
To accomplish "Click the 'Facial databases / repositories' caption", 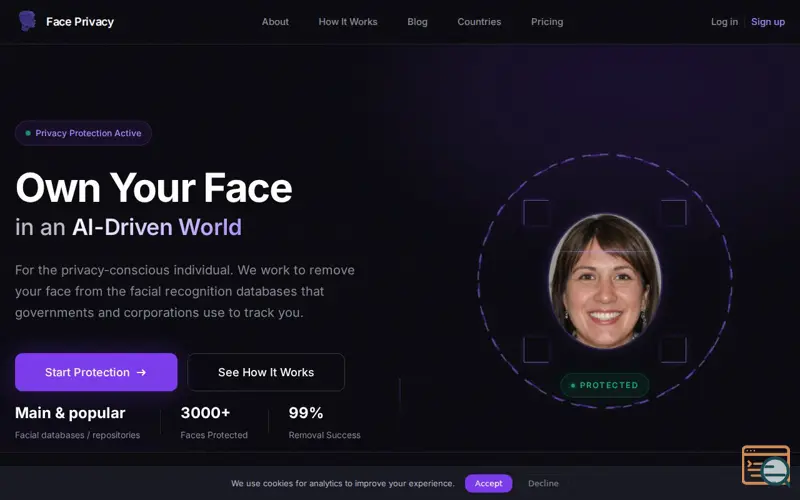I will click(x=78, y=435).
